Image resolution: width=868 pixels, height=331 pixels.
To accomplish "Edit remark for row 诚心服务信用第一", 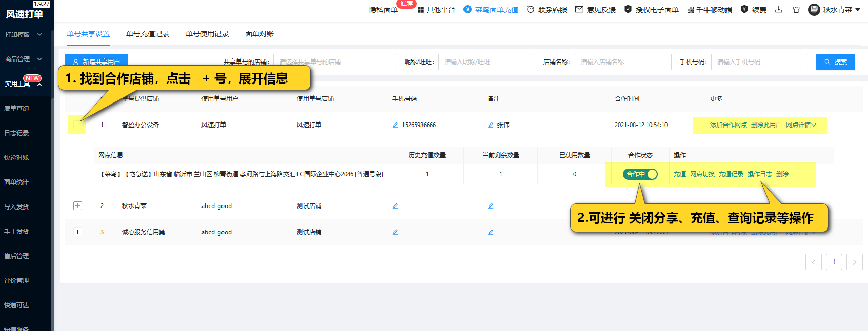I will point(491,232).
